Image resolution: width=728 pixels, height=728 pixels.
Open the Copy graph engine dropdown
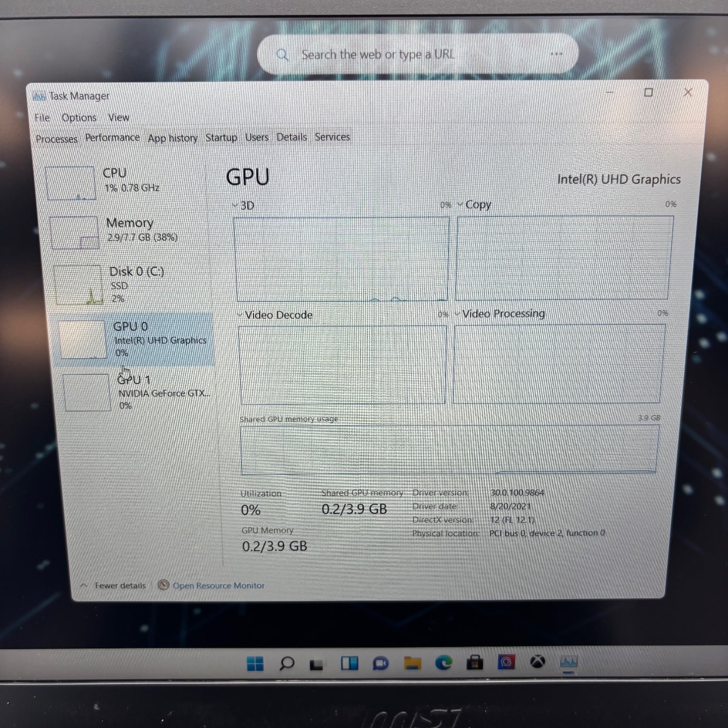(x=461, y=204)
